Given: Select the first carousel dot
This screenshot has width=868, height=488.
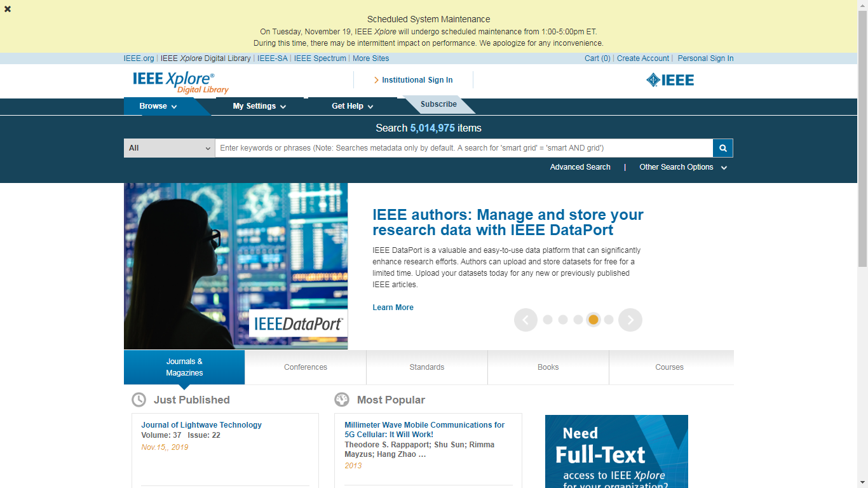Looking at the screenshot, I should pos(548,320).
